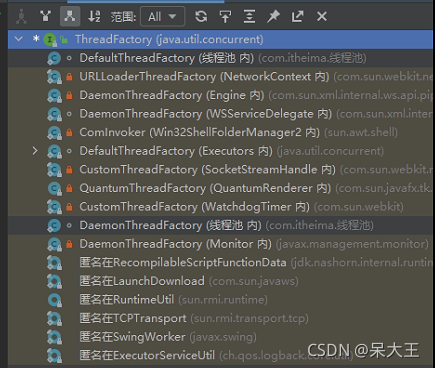Refresh the hierarchy tree
The image size is (435, 368).
tap(201, 16)
